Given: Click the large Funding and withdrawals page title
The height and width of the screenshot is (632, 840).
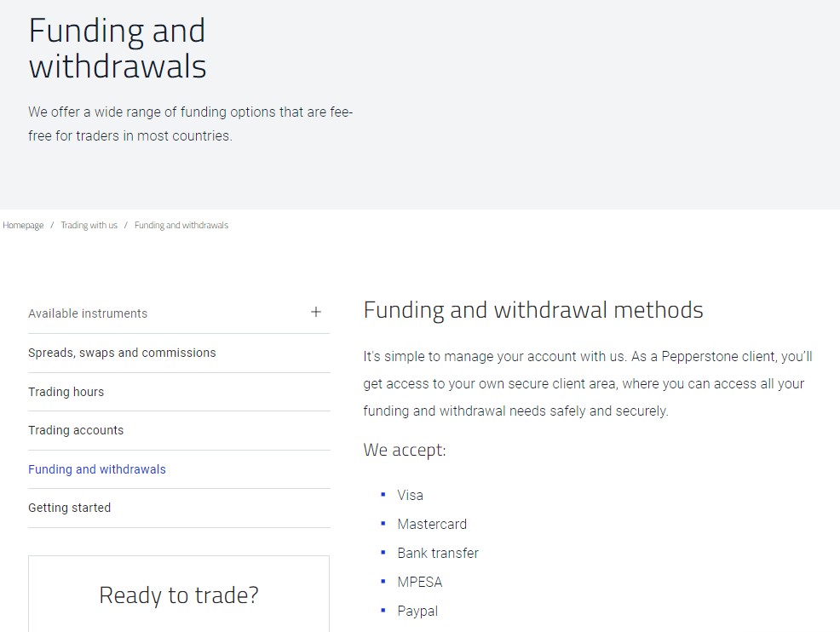Looking at the screenshot, I should coord(118,49).
